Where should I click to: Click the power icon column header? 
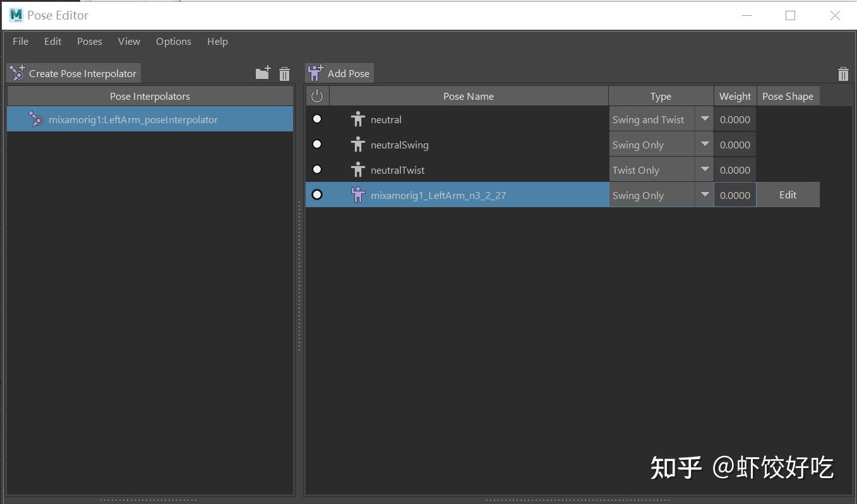tap(317, 96)
